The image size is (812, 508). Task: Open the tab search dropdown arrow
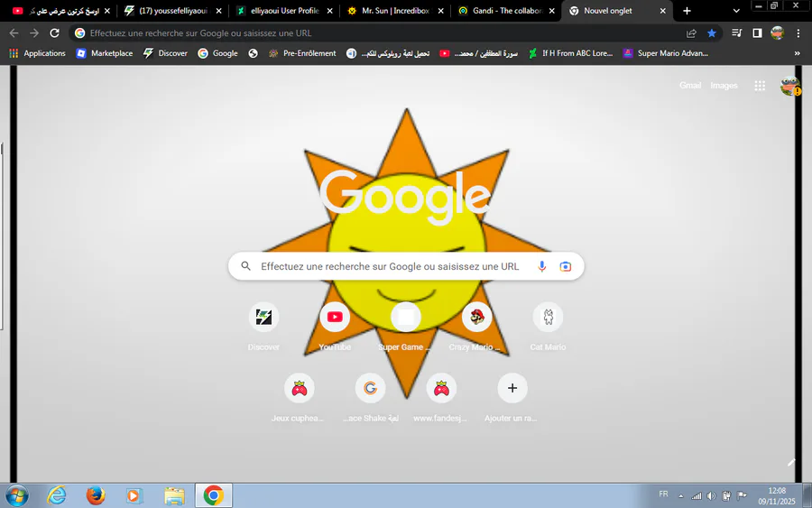[x=736, y=11]
